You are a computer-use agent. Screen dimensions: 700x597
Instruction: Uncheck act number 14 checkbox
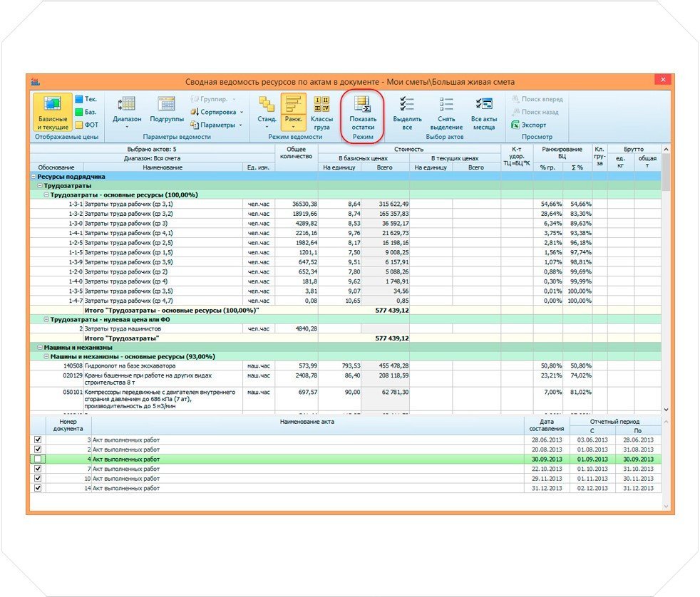(x=38, y=488)
